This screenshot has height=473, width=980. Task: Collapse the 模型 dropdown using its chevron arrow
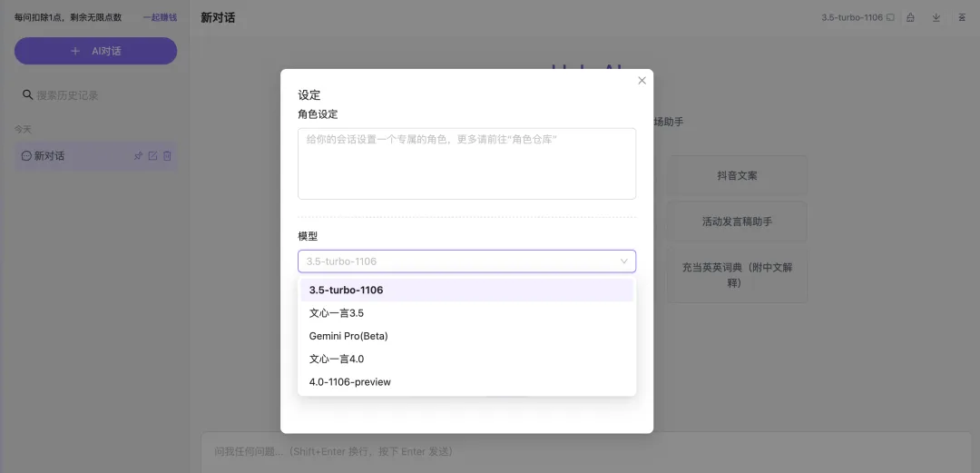click(x=623, y=261)
